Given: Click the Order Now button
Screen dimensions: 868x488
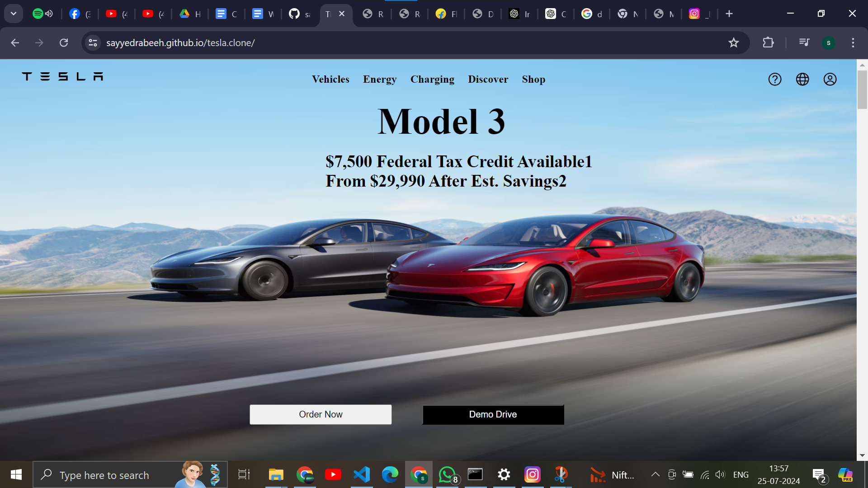Looking at the screenshot, I should pyautogui.click(x=321, y=414).
